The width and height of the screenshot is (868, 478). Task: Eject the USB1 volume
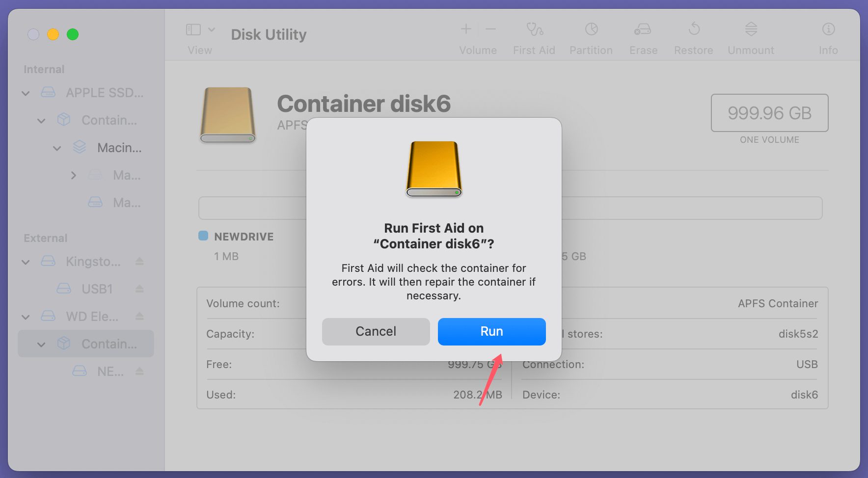(x=139, y=289)
